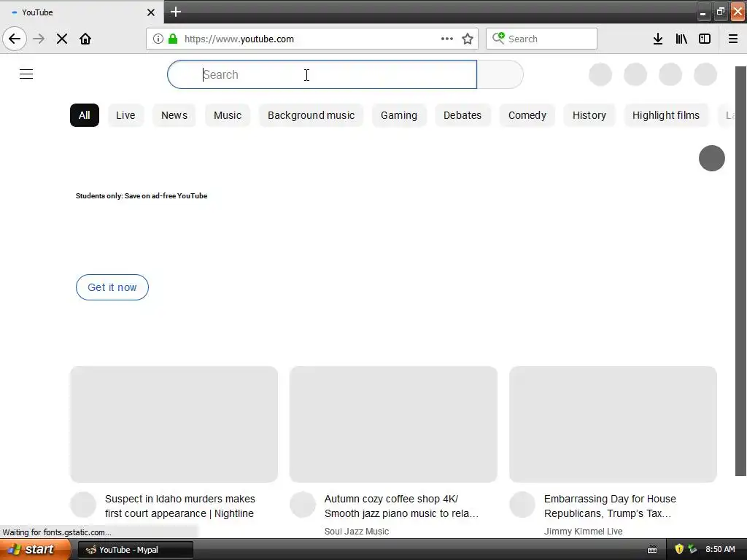Viewport: 747px width, 560px height.
Task: Select the Background music chip
Action: 311,115
